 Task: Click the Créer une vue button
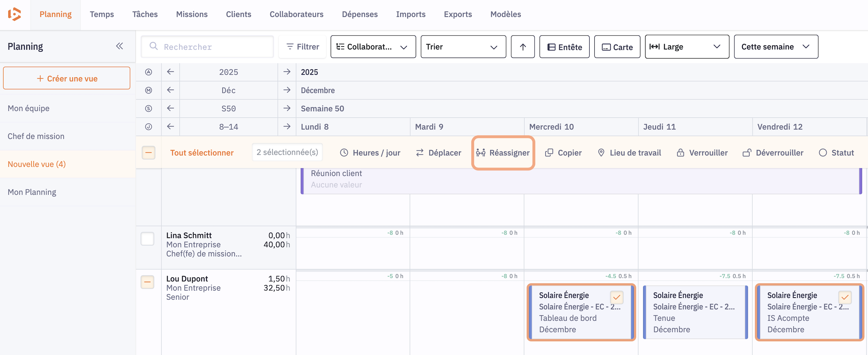pos(67,79)
